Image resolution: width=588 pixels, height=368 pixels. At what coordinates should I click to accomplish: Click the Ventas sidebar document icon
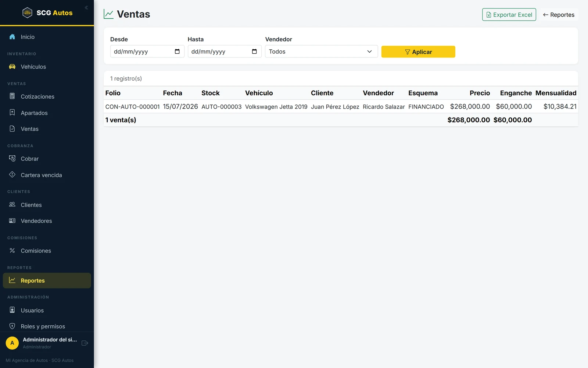tap(12, 129)
